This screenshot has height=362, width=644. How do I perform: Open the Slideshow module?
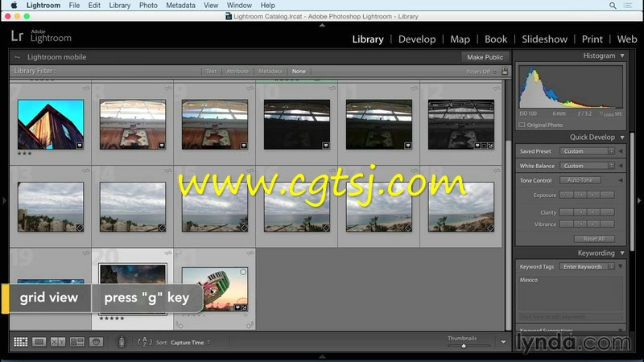click(545, 39)
